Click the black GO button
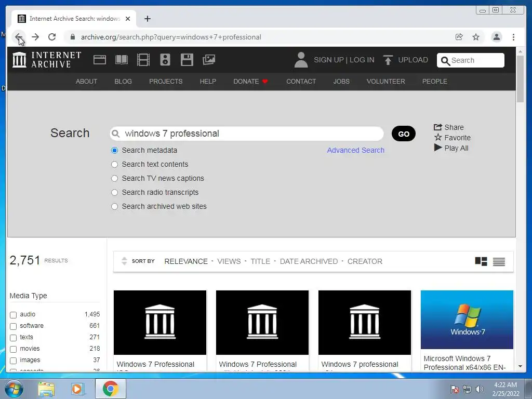532x399 pixels. tap(403, 134)
